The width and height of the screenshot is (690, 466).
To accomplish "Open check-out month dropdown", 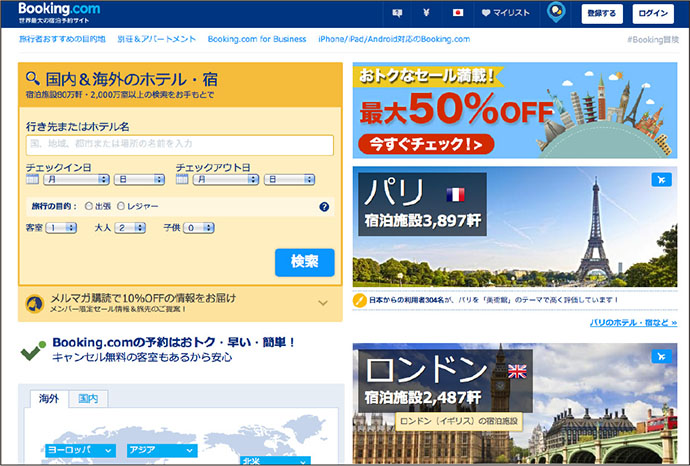I will (x=226, y=180).
